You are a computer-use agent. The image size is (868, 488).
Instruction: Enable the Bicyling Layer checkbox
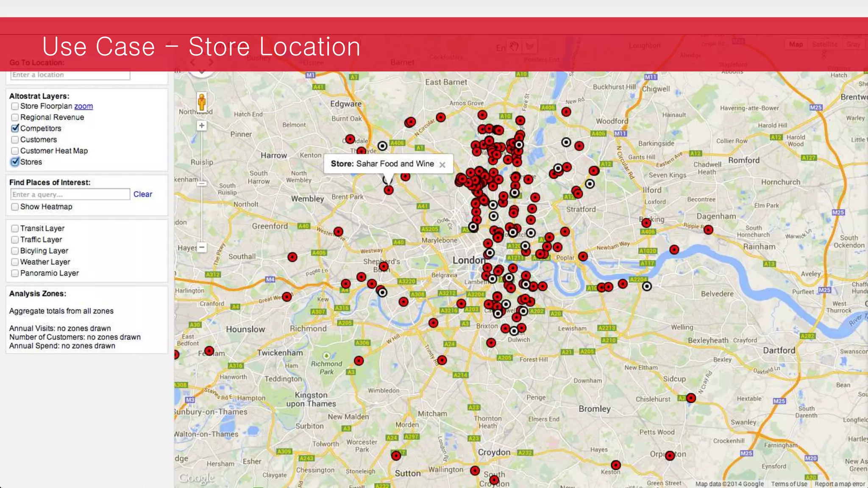15,251
